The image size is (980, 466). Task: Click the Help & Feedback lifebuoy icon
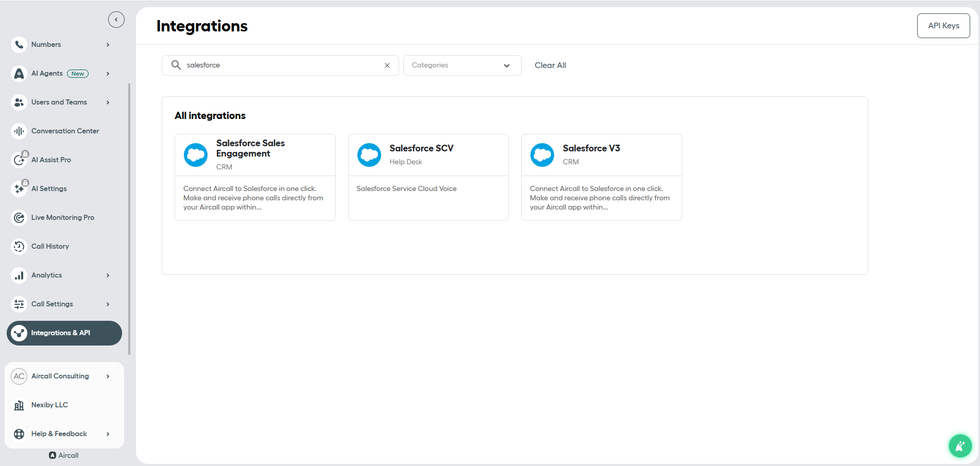coord(19,434)
